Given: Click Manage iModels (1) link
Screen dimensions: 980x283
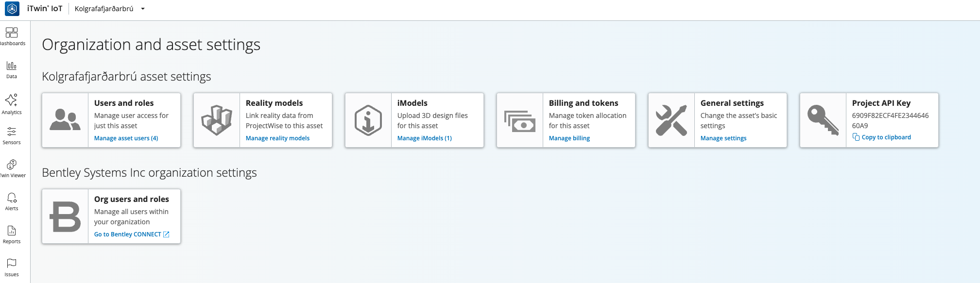Looking at the screenshot, I should 424,138.
